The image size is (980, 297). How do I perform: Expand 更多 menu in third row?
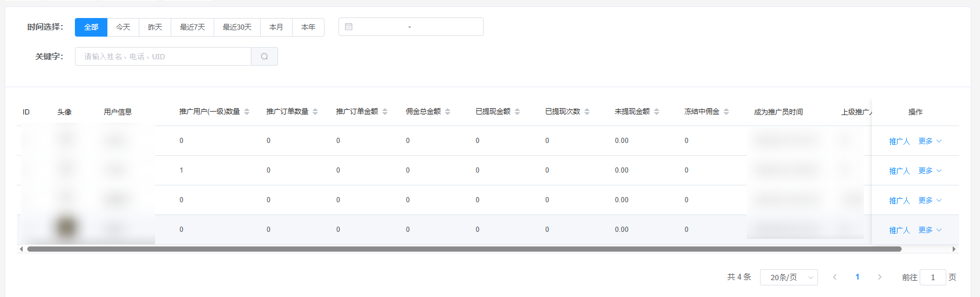click(x=930, y=201)
